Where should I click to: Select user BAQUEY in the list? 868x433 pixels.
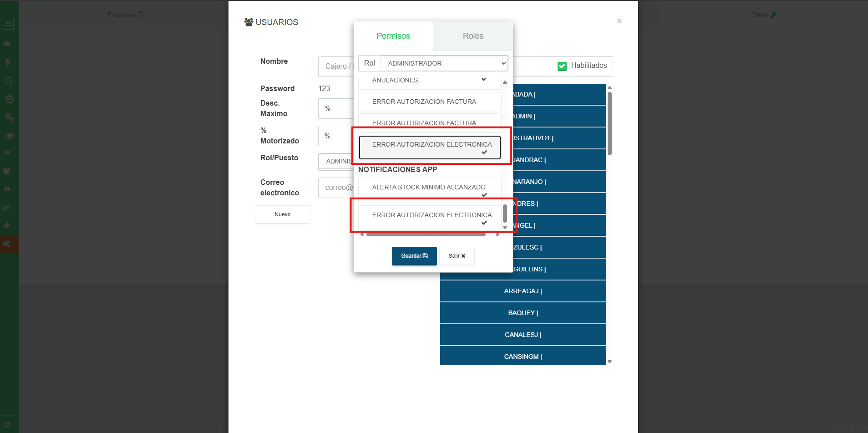(523, 313)
